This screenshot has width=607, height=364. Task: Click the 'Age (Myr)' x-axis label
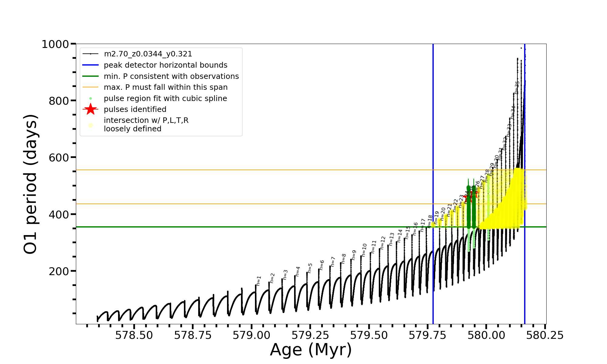click(x=311, y=350)
